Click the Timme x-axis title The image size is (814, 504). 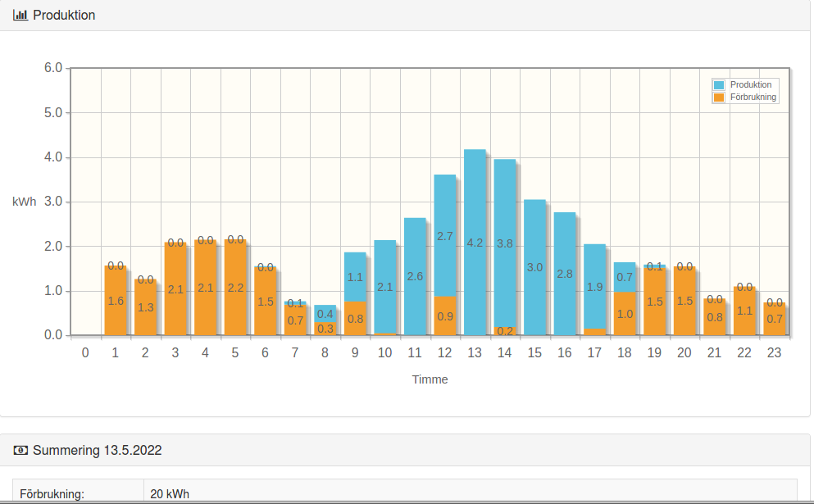(x=430, y=379)
